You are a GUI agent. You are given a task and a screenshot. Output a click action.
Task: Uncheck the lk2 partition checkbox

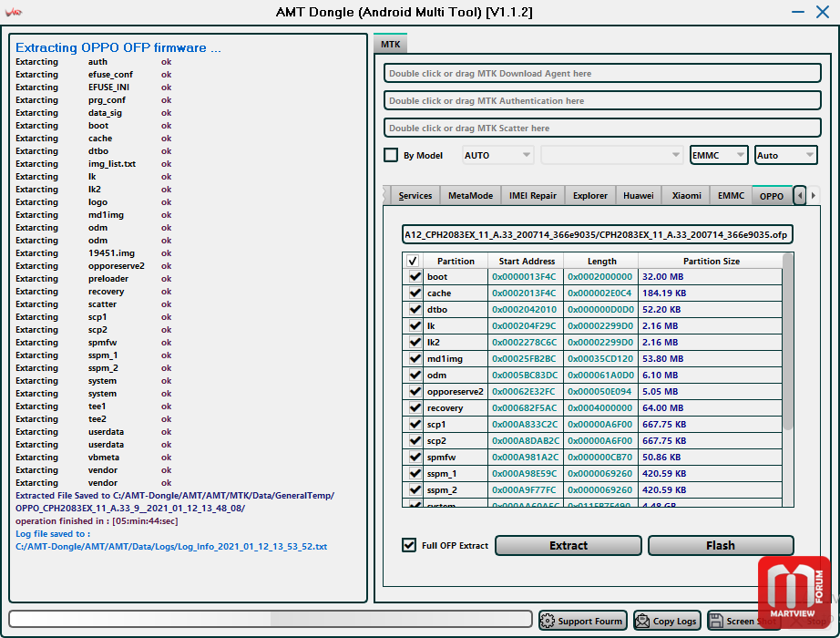pos(415,342)
